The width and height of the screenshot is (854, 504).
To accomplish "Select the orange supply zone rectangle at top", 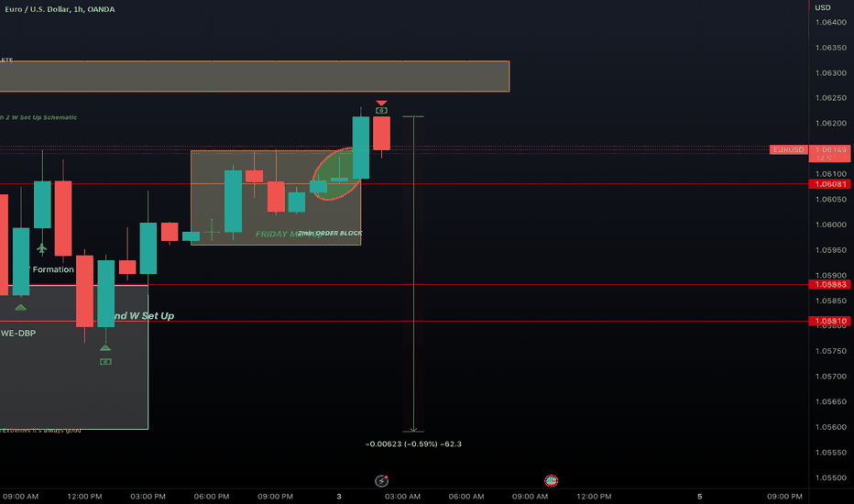I will click(255, 76).
